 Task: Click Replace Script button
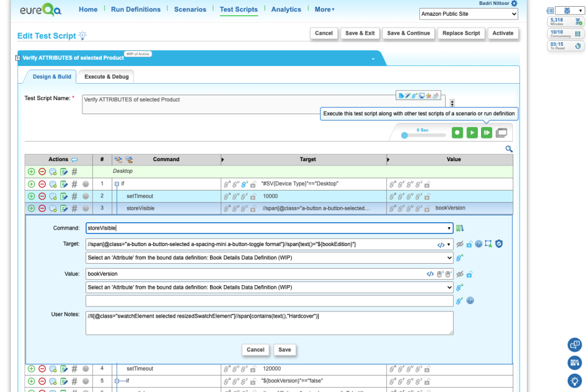tap(461, 33)
